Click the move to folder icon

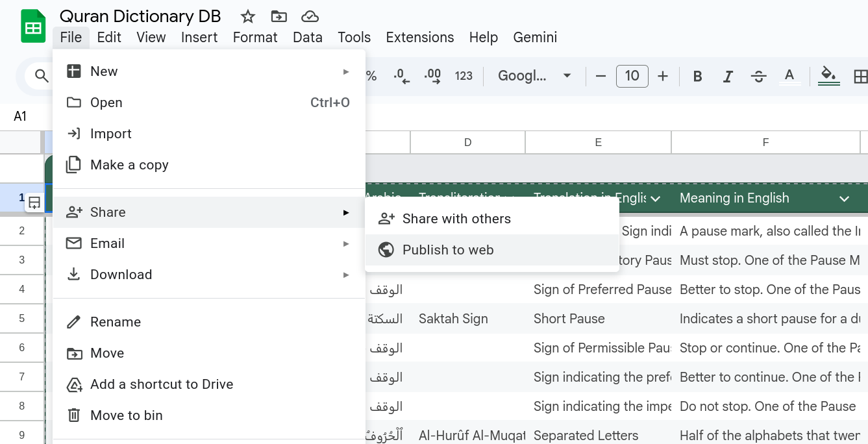click(x=279, y=17)
